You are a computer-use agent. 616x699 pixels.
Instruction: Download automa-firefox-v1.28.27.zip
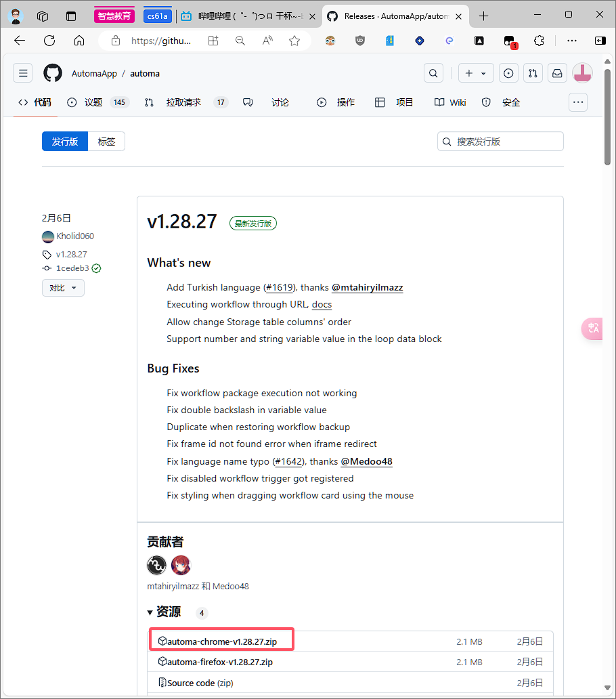[x=219, y=662]
